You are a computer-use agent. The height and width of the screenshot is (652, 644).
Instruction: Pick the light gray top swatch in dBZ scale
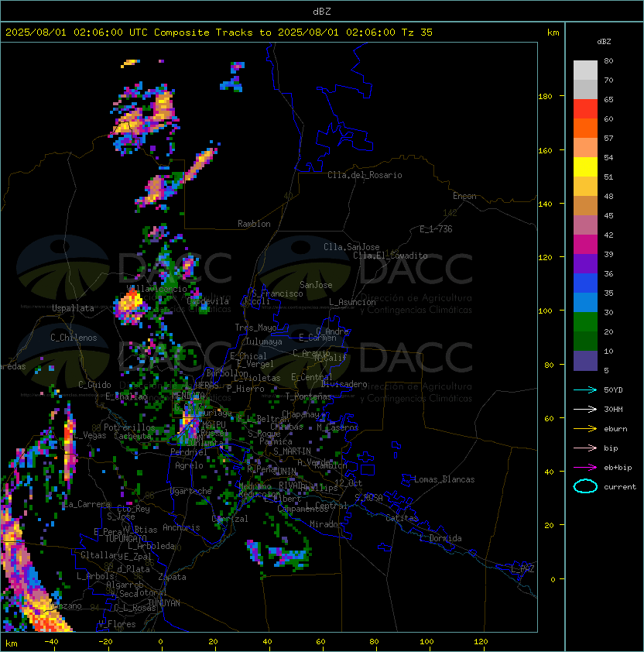coord(585,70)
